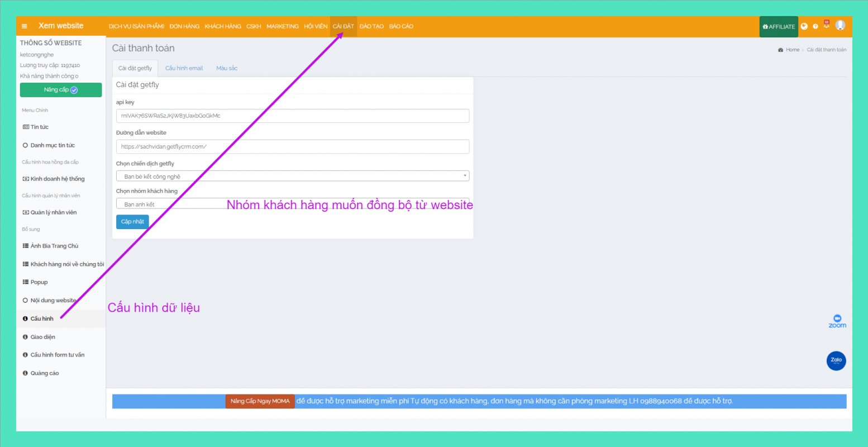Follow the Home breadcrumb link
The image size is (868, 447).
(x=792, y=50)
